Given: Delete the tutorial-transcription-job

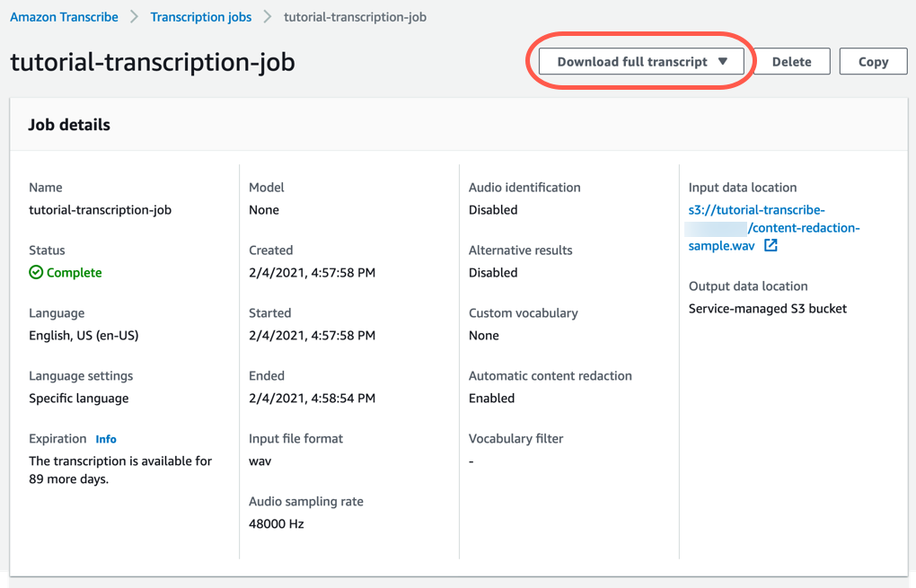Looking at the screenshot, I should coord(791,61).
